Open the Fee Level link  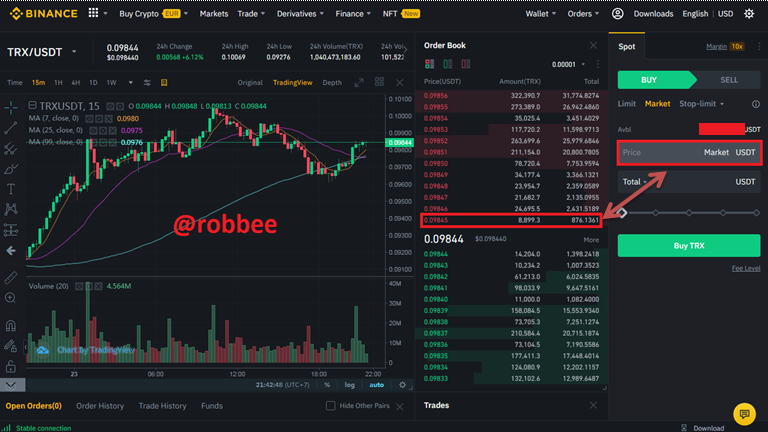[746, 268]
